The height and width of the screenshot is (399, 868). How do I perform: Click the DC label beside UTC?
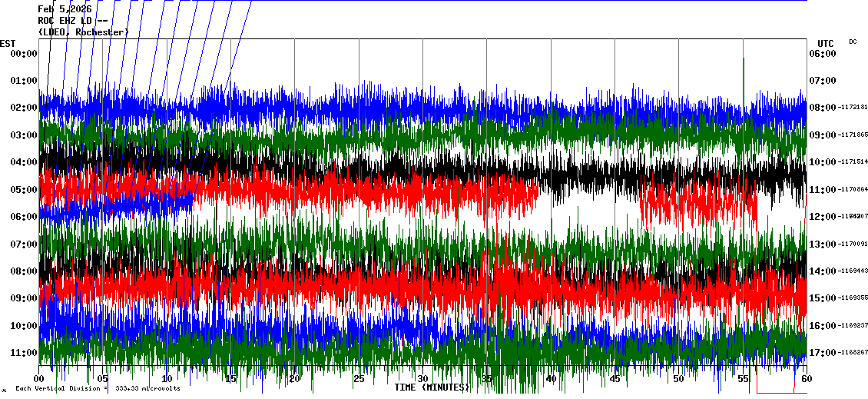click(x=853, y=42)
